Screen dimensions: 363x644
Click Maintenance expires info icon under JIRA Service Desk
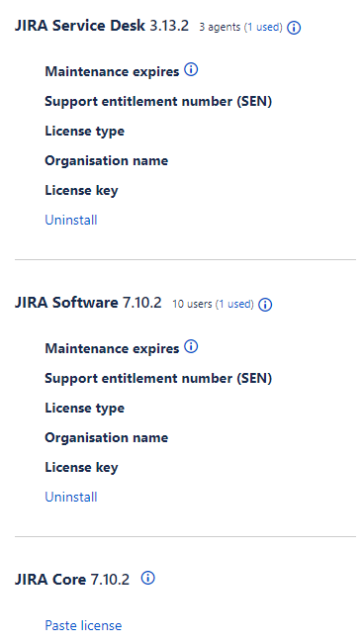coord(191,70)
